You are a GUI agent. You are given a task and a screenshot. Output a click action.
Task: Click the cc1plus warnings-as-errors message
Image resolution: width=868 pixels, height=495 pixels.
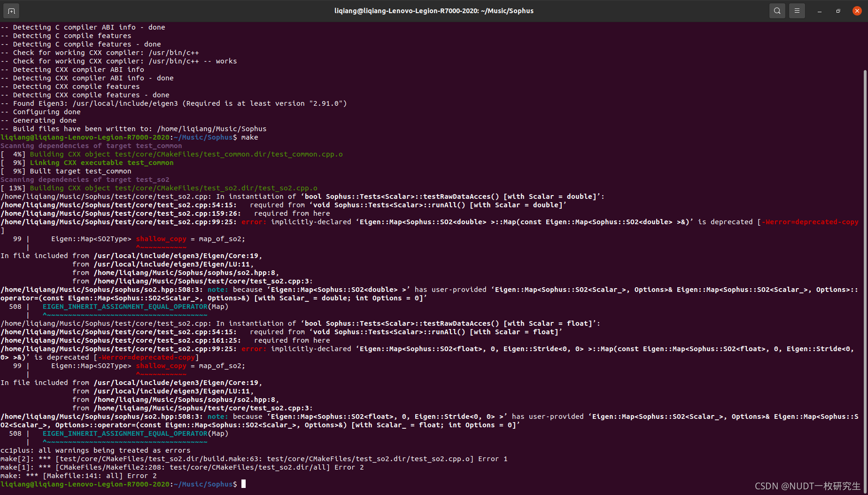pyautogui.click(x=95, y=450)
